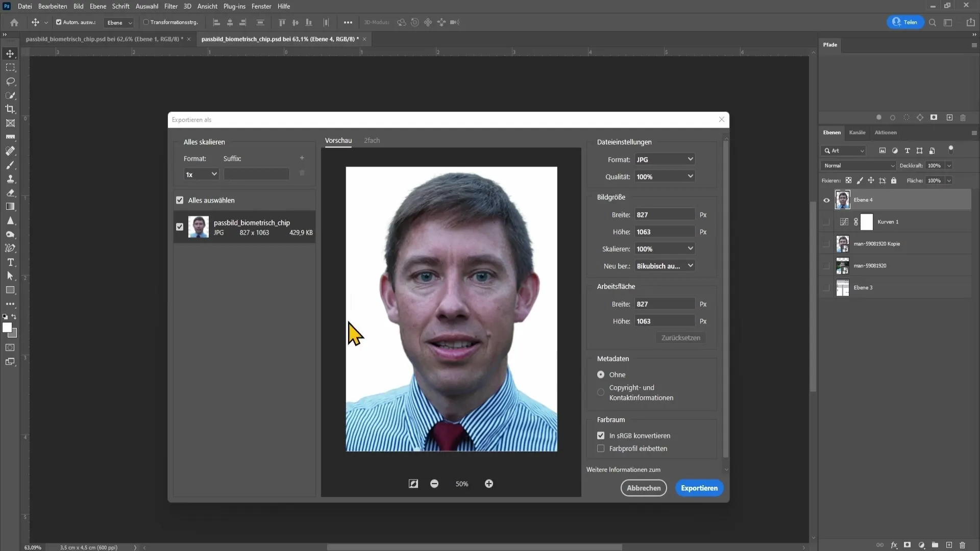This screenshot has width=980, height=551.
Task: Click the Qualität percentage input field
Action: tap(660, 176)
